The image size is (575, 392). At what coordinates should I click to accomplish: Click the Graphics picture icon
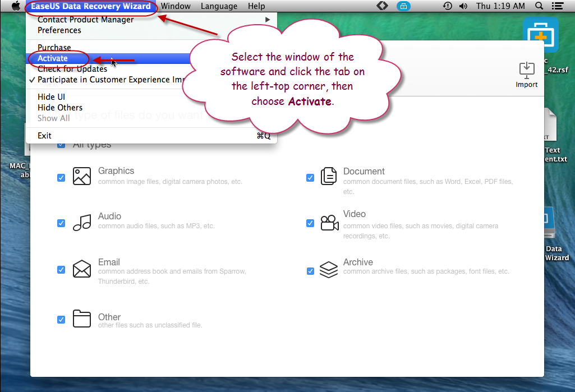point(82,176)
